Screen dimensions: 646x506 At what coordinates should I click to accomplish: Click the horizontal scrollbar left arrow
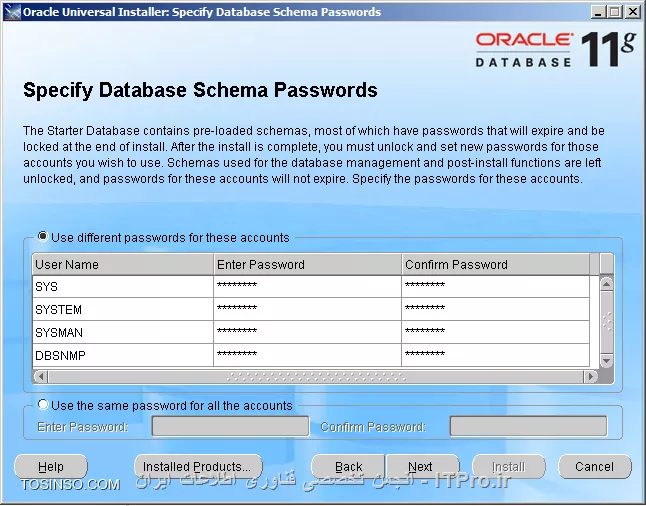click(40, 376)
